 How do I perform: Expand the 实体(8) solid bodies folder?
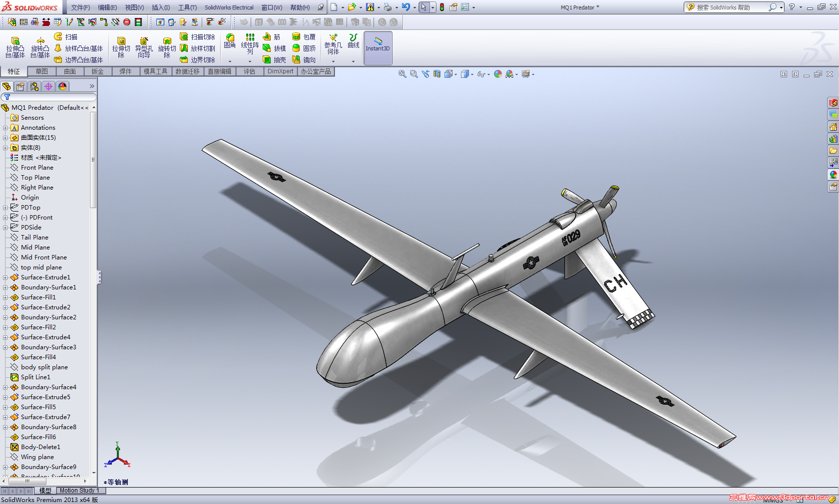point(5,148)
